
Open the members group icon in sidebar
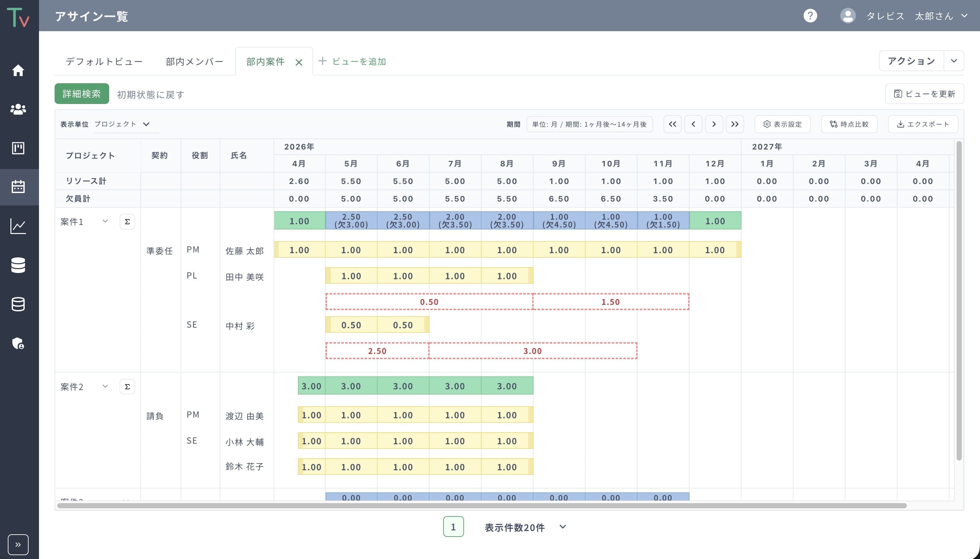pos(18,110)
